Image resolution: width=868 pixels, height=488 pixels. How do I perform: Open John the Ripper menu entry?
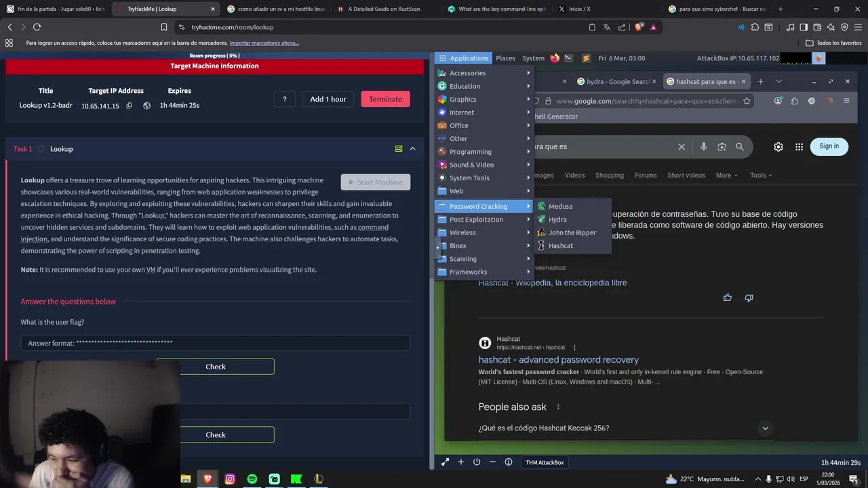pos(572,232)
